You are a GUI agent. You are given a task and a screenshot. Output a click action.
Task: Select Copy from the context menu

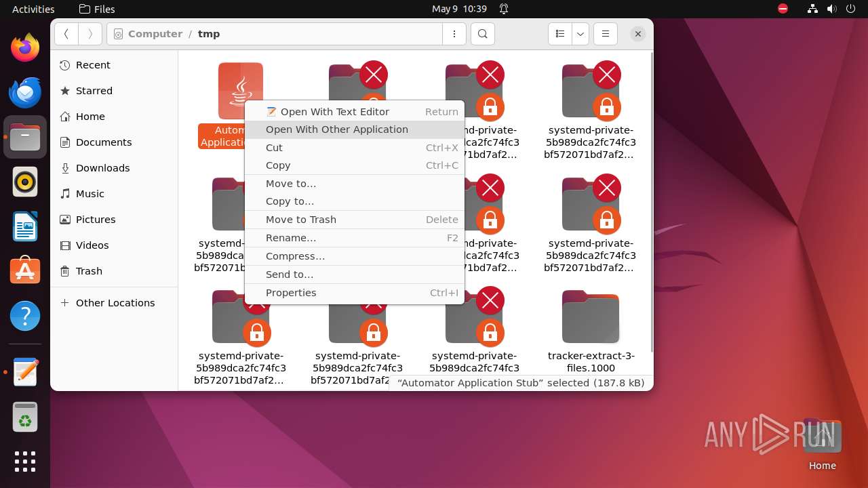click(355, 165)
